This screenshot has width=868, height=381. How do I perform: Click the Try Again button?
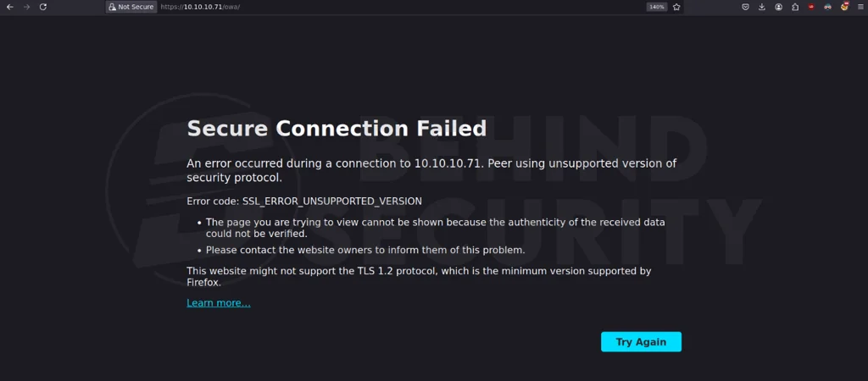pos(641,342)
